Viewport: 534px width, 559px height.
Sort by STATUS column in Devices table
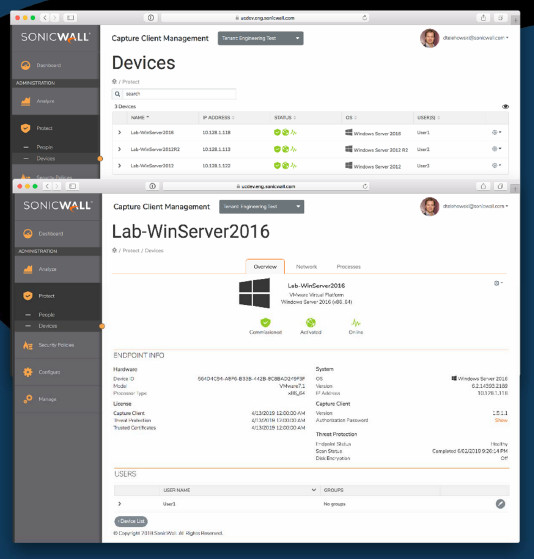pyautogui.click(x=285, y=117)
